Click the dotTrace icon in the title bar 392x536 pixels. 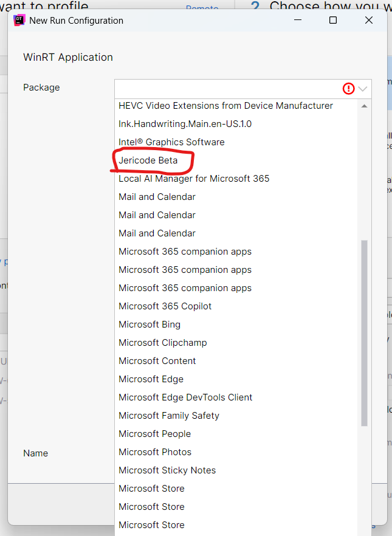19,21
